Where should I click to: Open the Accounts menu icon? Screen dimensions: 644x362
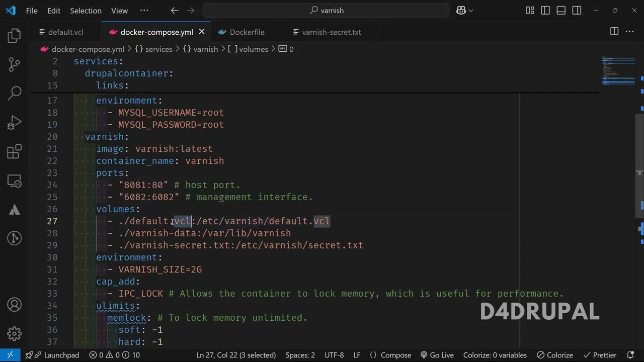coord(15,305)
